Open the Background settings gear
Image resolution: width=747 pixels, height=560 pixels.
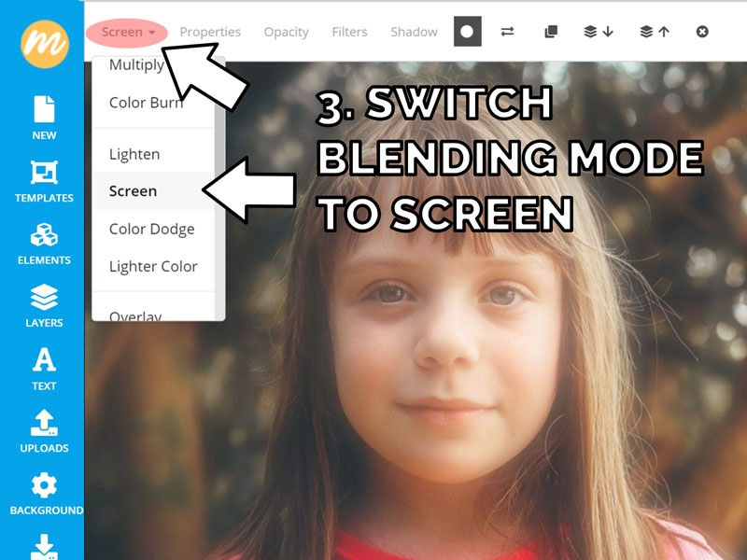coord(46,494)
